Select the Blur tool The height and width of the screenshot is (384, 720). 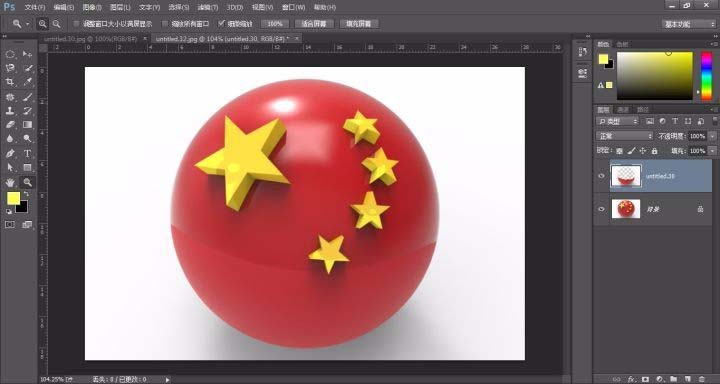(10, 138)
